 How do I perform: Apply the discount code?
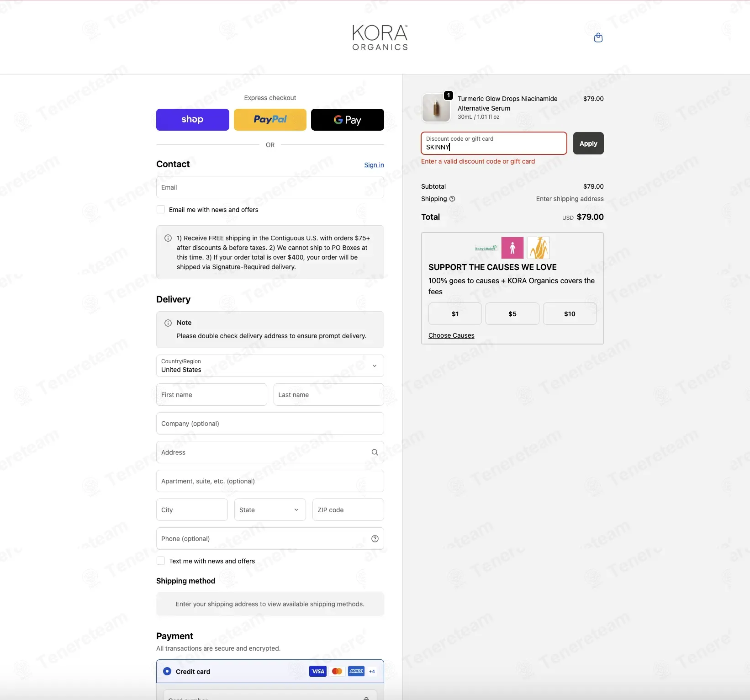pos(588,143)
